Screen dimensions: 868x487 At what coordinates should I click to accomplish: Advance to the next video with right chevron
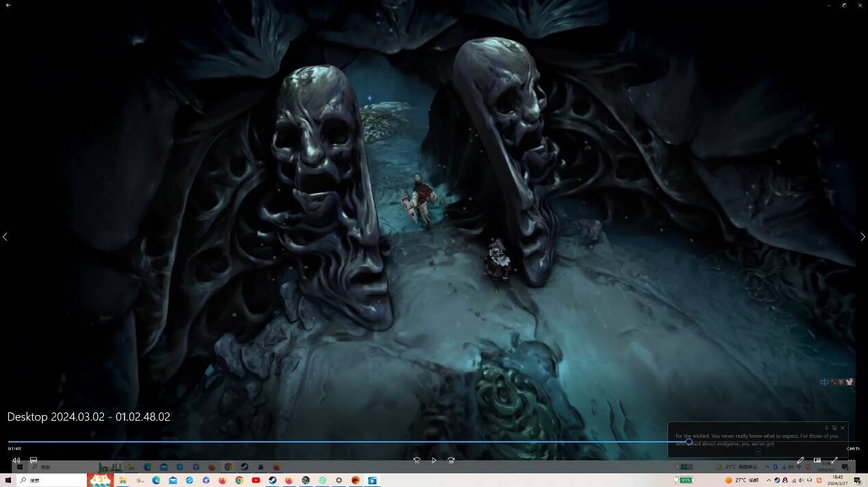[863, 237]
